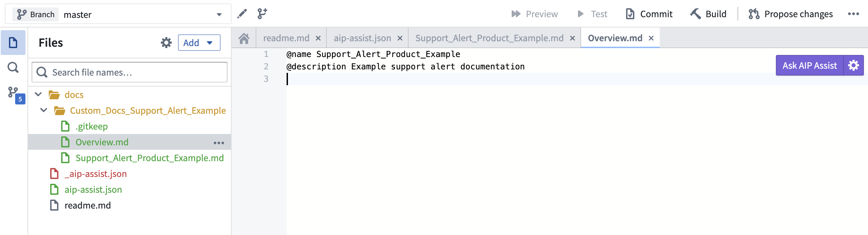
Task: Click the create new branch icon
Action: (x=262, y=14)
